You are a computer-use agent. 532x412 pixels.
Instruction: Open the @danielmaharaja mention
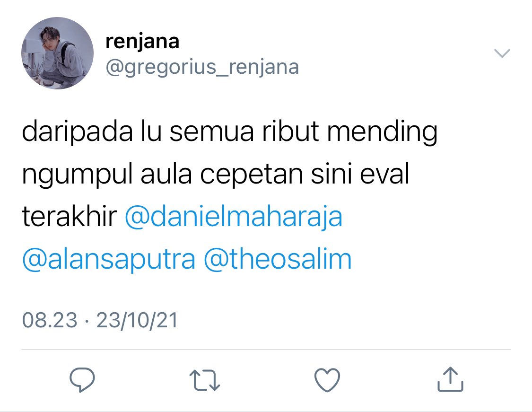(234, 217)
